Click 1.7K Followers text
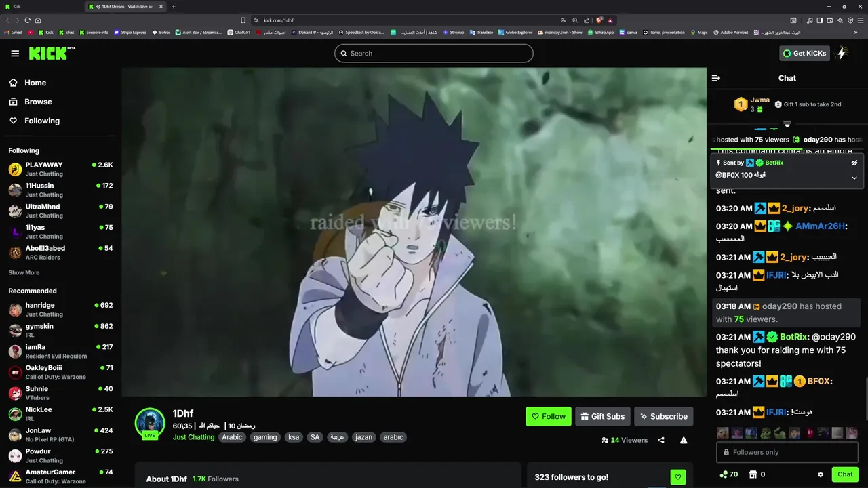868x488 pixels. [x=216, y=479]
